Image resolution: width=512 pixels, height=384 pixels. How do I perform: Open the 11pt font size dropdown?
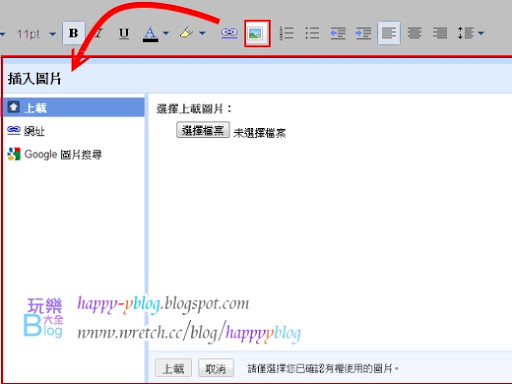pos(53,34)
